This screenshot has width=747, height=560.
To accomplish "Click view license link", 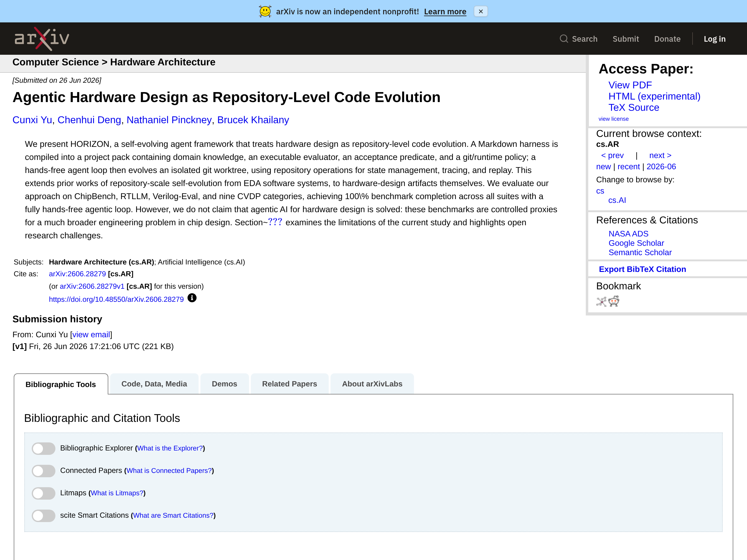I will coord(613,119).
